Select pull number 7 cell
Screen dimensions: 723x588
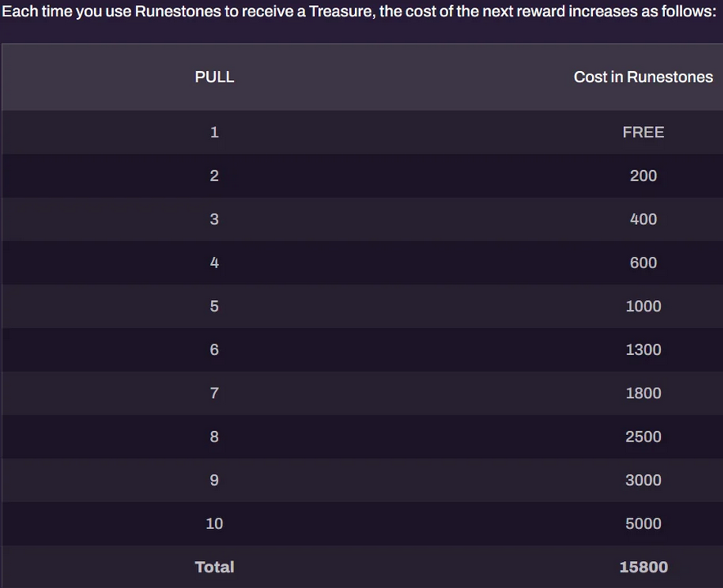pos(214,393)
